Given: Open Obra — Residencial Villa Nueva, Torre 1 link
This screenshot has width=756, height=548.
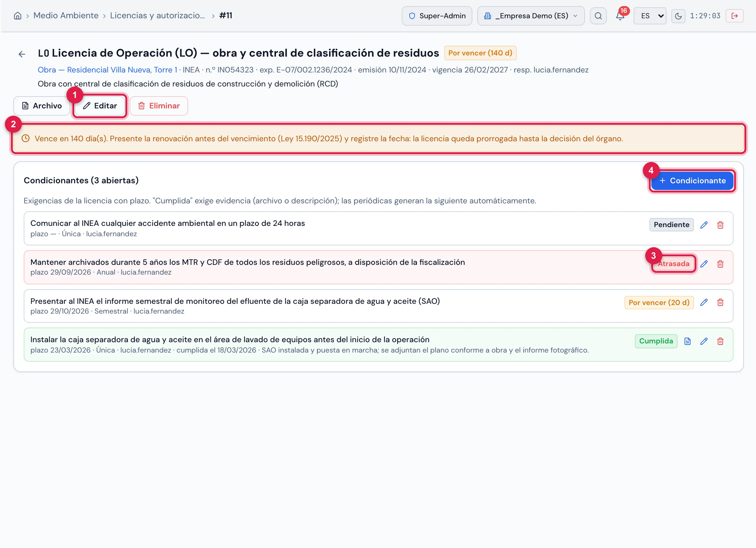Looking at the screenshot, I should point(107,70).
